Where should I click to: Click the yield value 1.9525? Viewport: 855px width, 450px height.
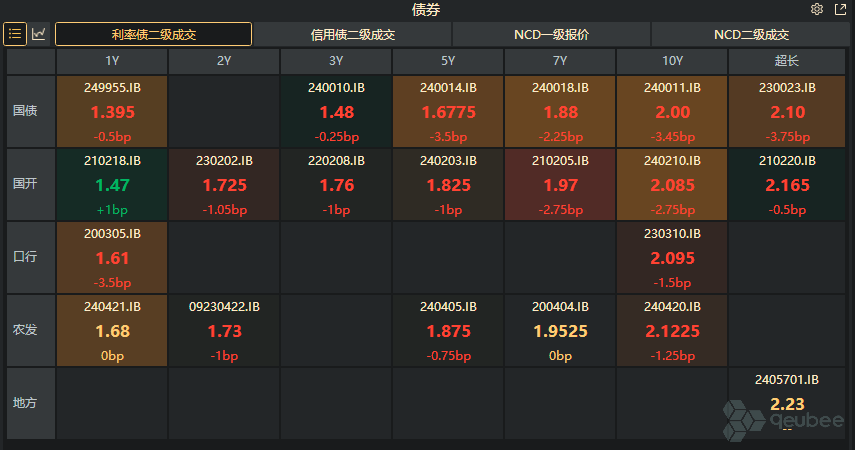pyautogui.click(x=560, y=332)
